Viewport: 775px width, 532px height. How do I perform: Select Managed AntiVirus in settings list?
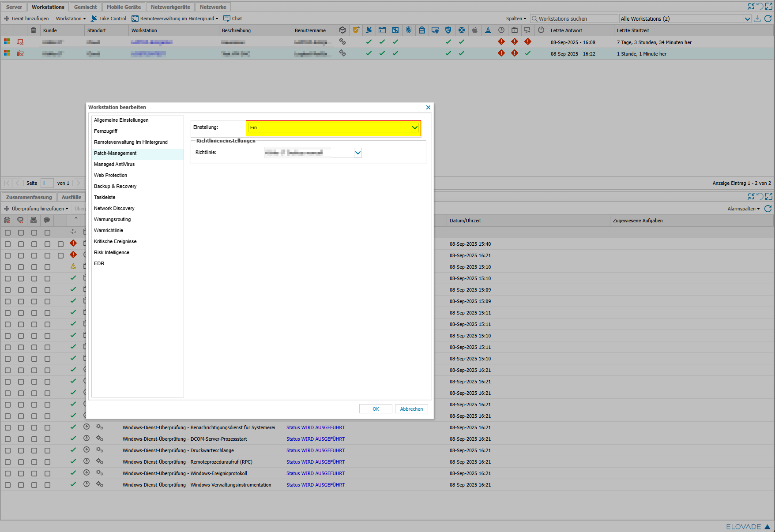click(114, 164)
